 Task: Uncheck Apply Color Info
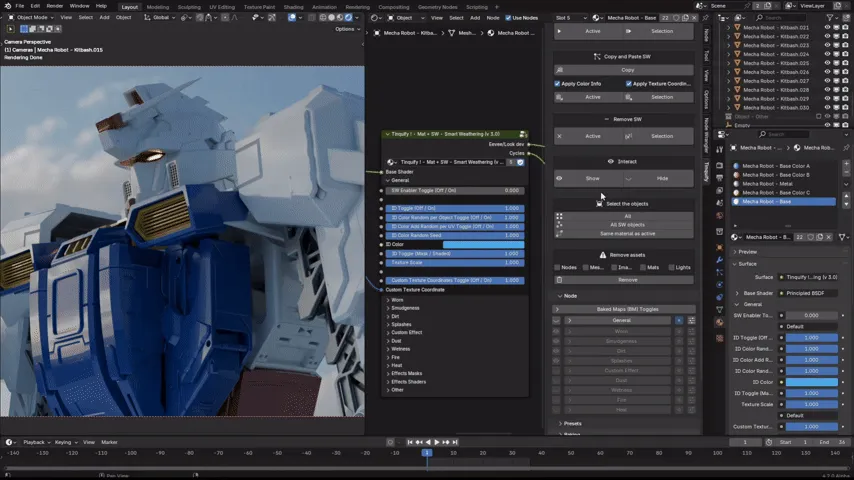[557, 84]
